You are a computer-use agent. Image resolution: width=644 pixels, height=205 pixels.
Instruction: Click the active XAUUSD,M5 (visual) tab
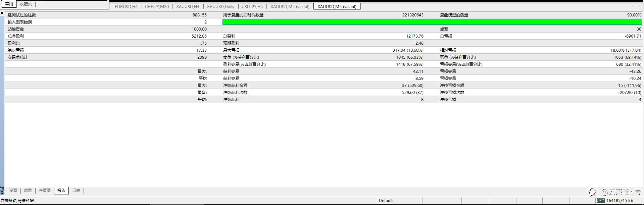[x=337, y=6]
